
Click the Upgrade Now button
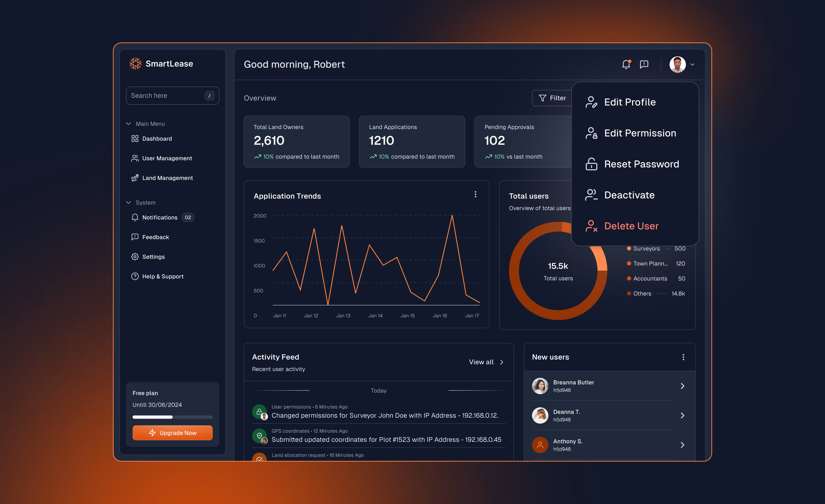[172, 433]
